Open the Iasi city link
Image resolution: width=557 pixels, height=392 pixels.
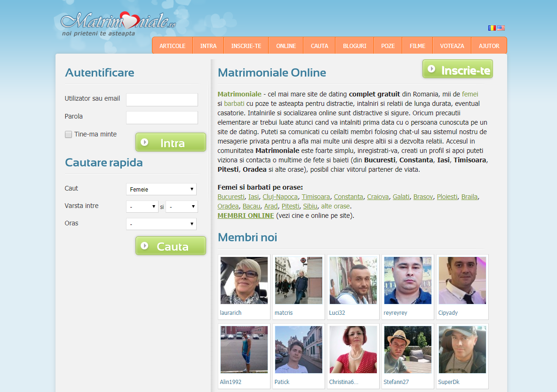tap(254, 197)
